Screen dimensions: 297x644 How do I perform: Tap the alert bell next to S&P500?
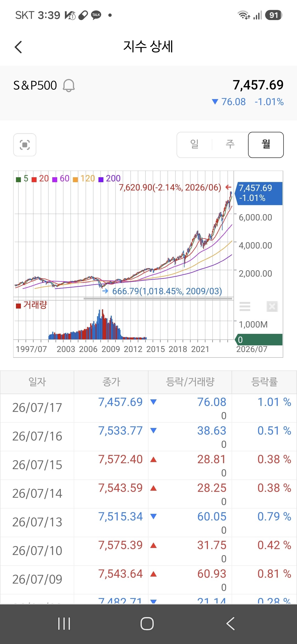[x=69, y=85]
